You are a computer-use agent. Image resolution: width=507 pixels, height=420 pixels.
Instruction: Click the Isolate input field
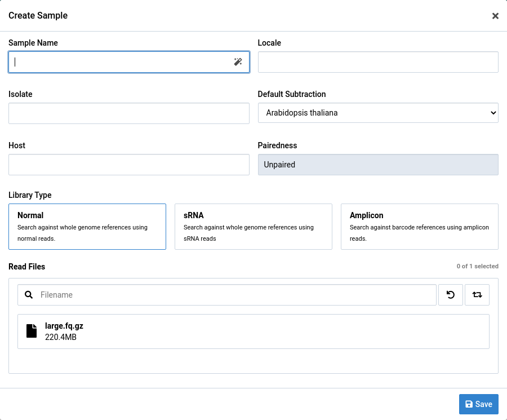coord(128,113)
